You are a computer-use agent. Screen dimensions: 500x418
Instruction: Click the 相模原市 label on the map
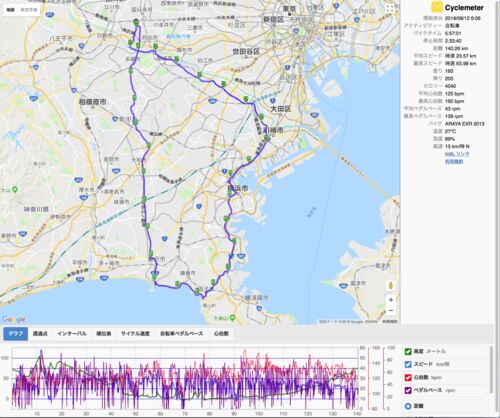(93, 101)
